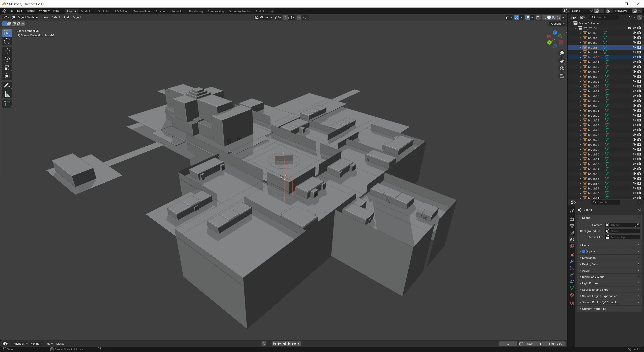Switch to the Modeling workspace tab
This screenshot has width=644, height=352.
87,12
